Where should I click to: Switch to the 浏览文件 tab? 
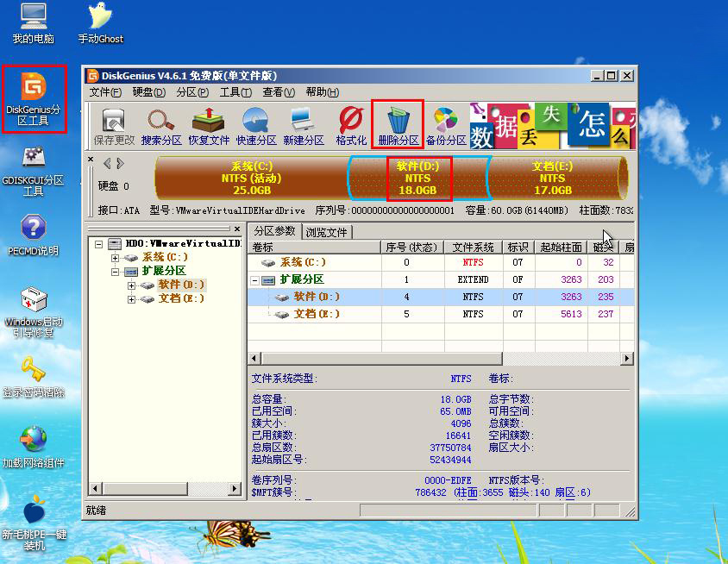point(326,232)
